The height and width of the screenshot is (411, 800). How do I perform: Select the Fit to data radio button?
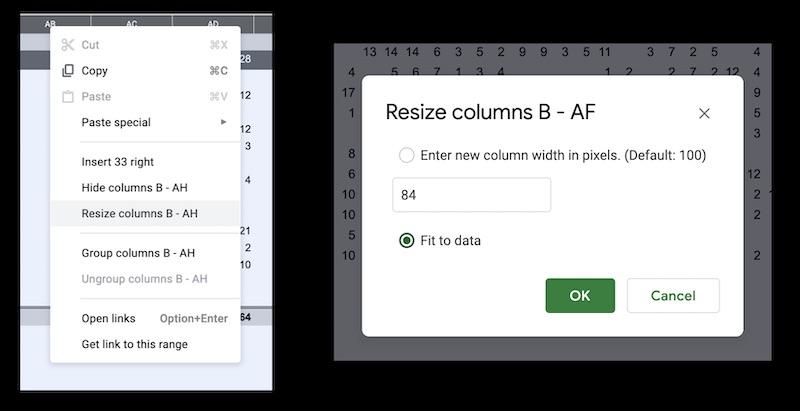pos(407,240)
